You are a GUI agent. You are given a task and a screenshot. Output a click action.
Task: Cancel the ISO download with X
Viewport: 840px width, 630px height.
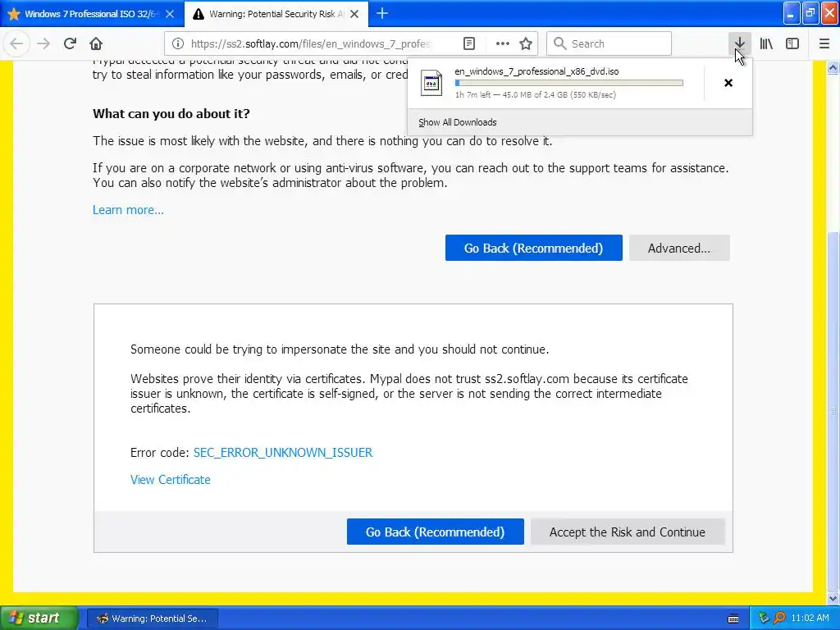pyautogui.click(x=728, y=83)
